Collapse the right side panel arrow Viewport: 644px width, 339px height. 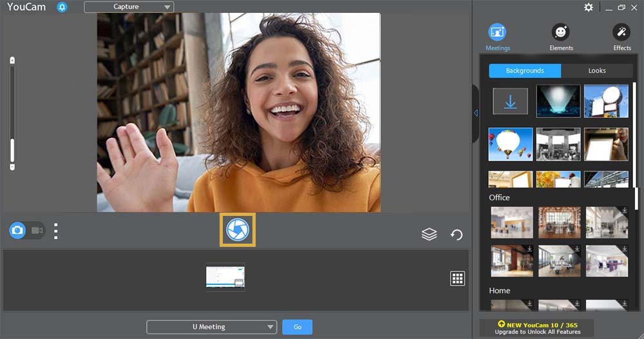(475, 113)
